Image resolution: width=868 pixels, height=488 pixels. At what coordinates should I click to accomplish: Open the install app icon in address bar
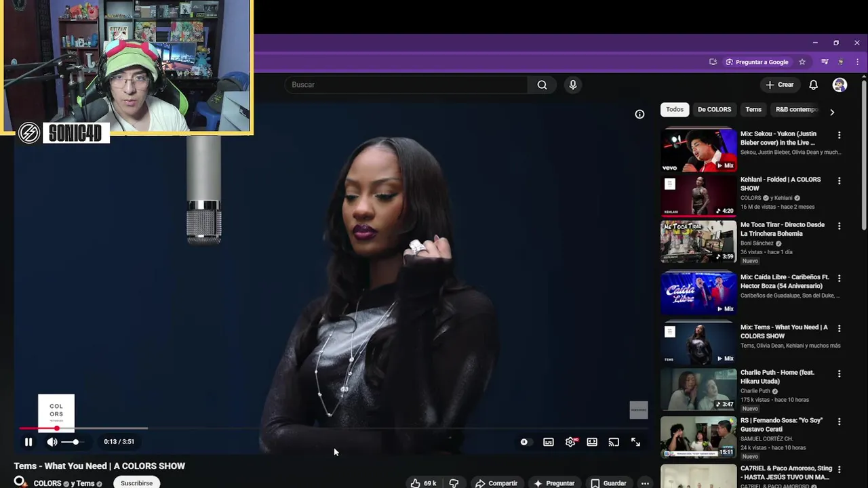(x=713, y=62)
